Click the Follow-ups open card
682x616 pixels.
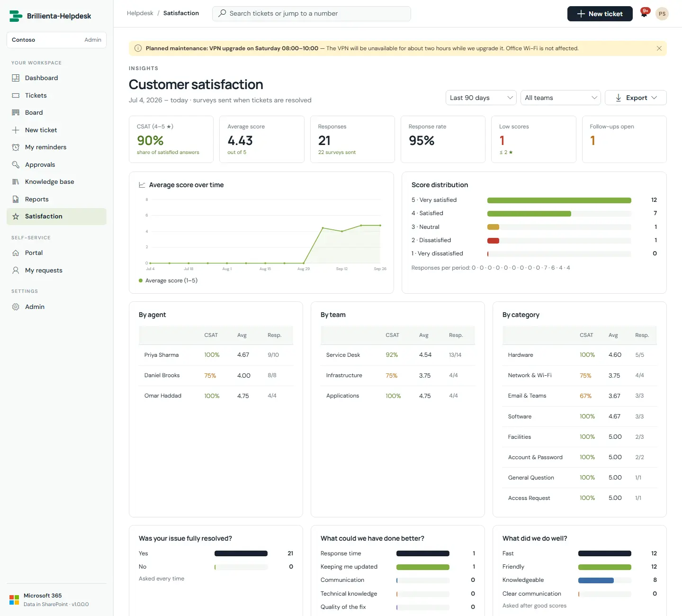point(624,139)
